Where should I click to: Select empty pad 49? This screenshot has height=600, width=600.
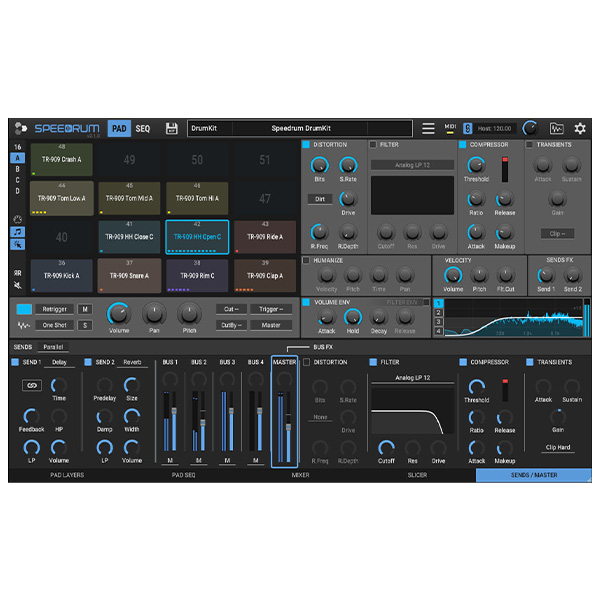129,160
